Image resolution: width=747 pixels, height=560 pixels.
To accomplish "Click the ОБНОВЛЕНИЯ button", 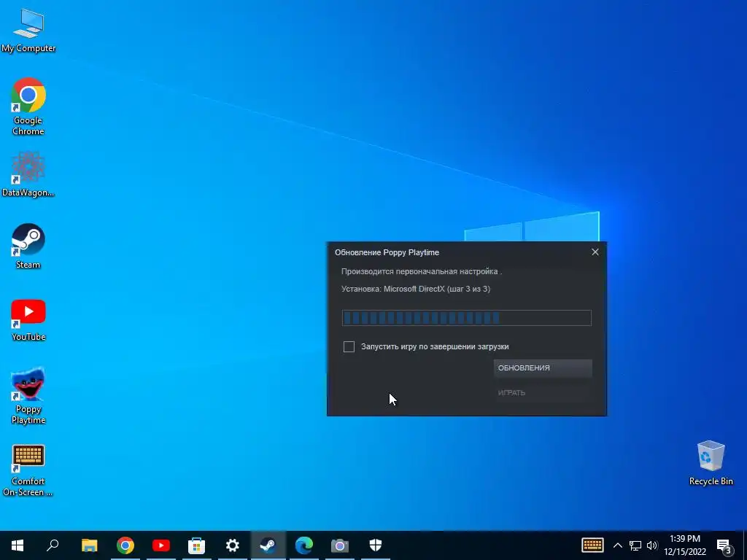I will (x=543, y=368).
